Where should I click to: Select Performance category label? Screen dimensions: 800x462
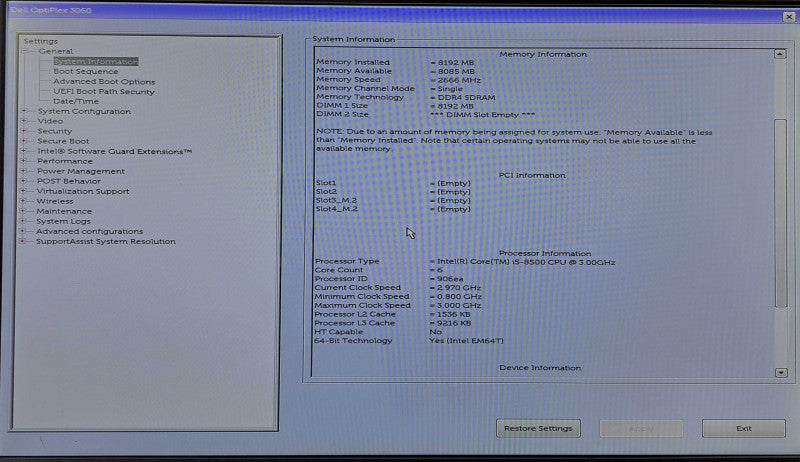(65, 161)
